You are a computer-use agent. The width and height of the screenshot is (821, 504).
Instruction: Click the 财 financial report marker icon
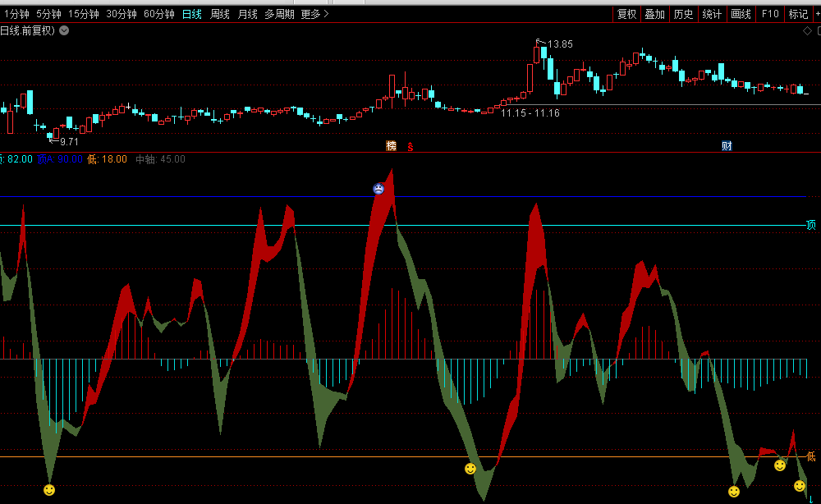(x=727, y=146)
